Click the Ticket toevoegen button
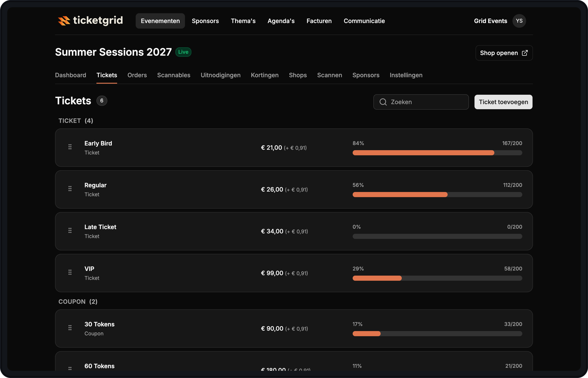Screen dimensions: 588x378 pos(503,102)
